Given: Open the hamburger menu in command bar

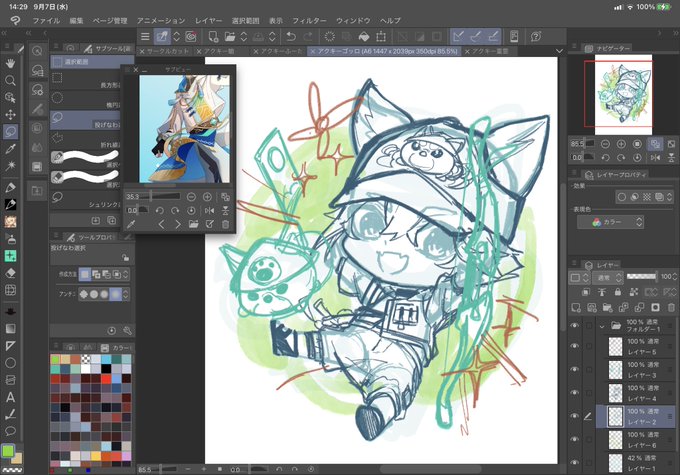Looking at the screenshot, I should (x=145, y=37).
